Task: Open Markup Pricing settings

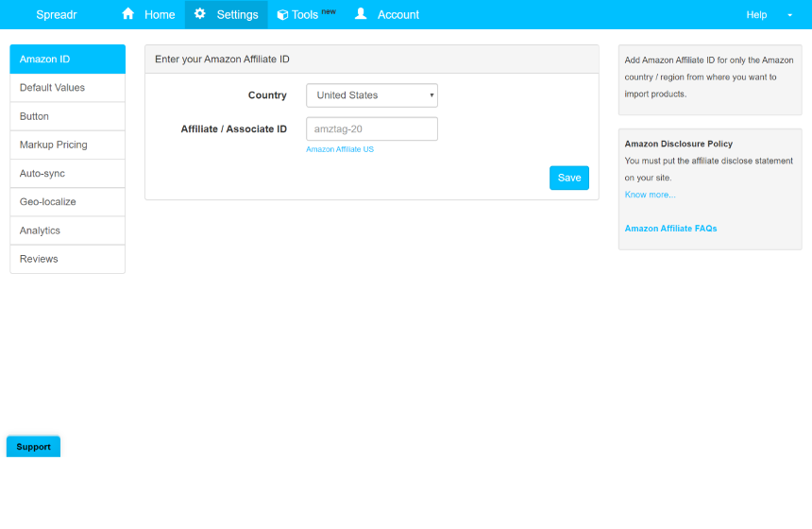Action: click(68, 145)
